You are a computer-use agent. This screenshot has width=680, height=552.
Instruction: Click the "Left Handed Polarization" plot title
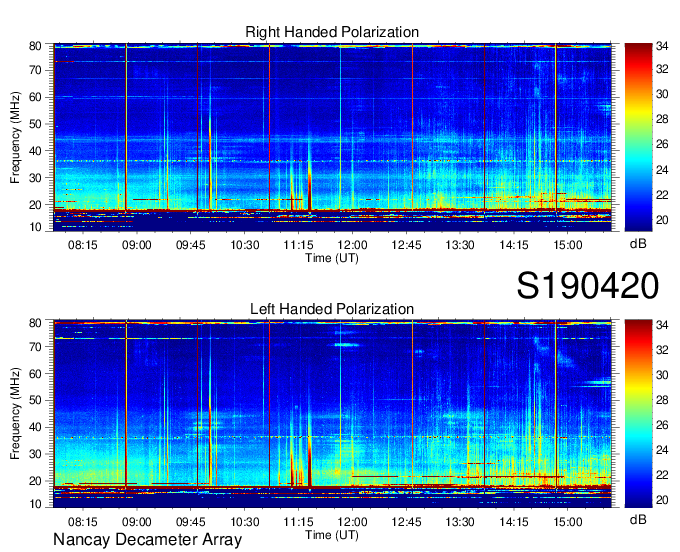332,309
